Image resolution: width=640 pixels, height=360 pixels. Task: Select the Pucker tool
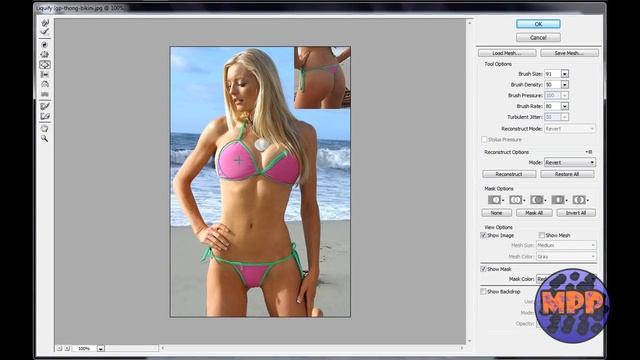click(45, 54)
